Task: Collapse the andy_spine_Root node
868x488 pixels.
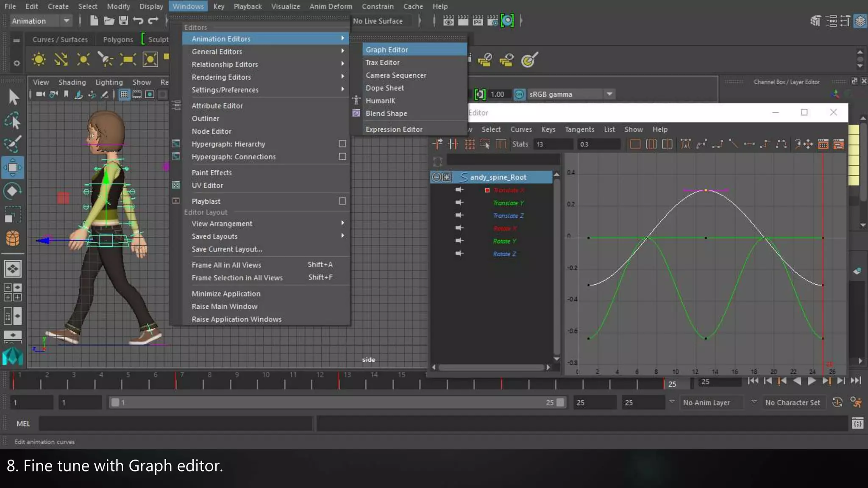Action: (436, 177)
